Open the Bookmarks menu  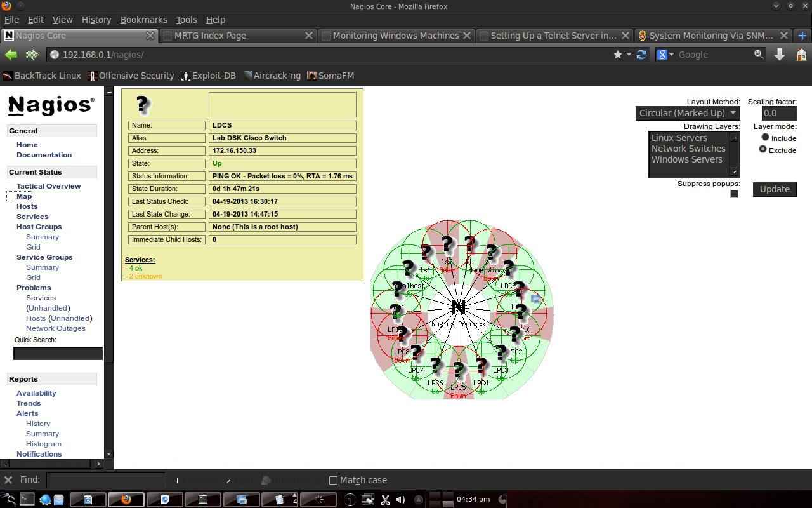[143, 20]
